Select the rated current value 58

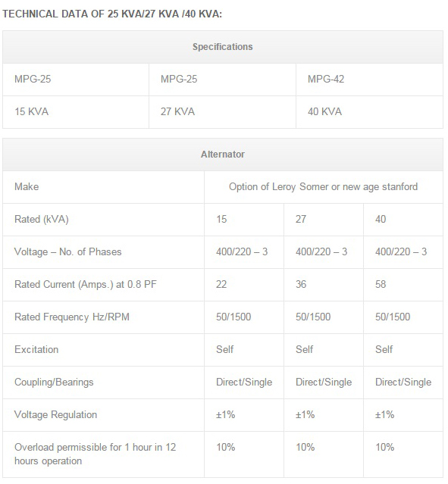coord(381,285)
